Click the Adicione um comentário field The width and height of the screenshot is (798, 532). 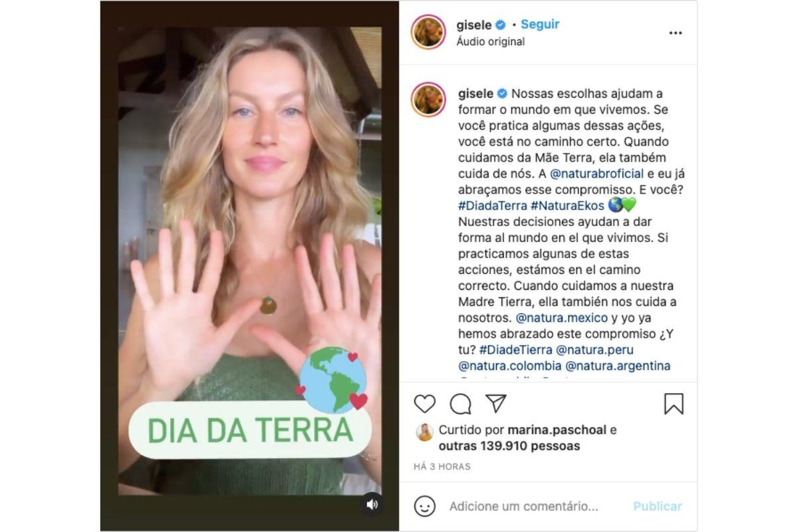pyautogui.click(x=523, y=506)
